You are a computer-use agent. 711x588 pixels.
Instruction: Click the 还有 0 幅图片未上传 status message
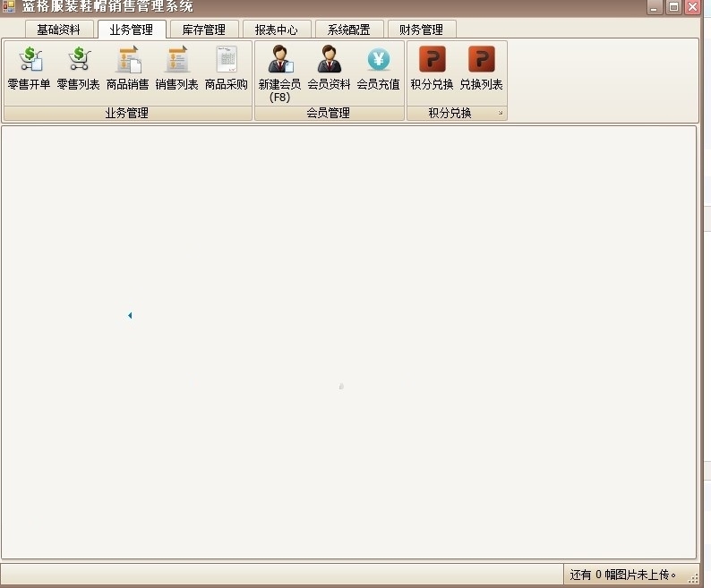click(623, 575)
